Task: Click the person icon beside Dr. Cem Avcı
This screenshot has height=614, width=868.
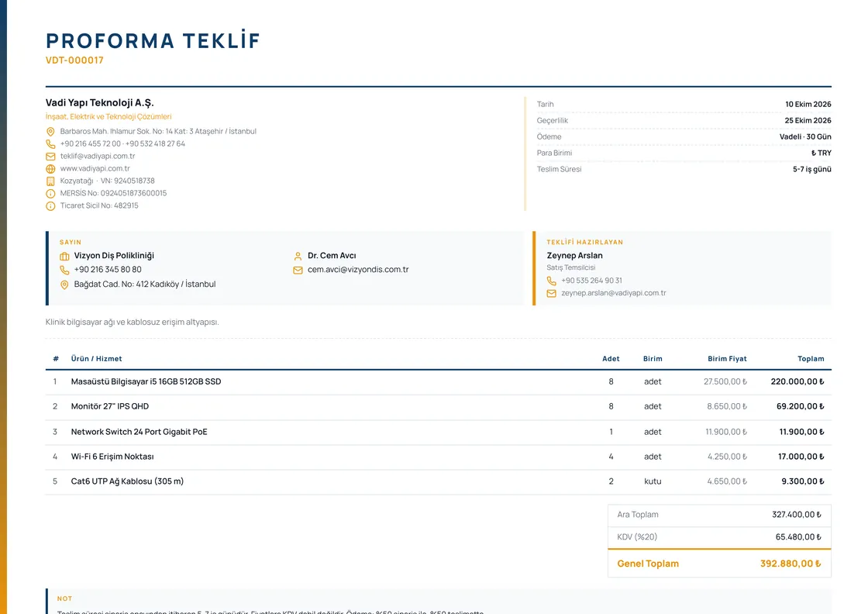Action: 298,257
